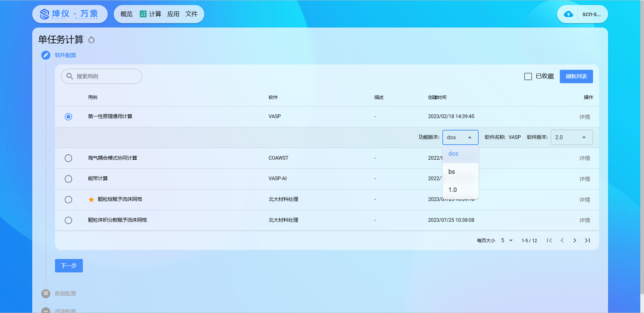Go to the next page arrow

(575, 241)
